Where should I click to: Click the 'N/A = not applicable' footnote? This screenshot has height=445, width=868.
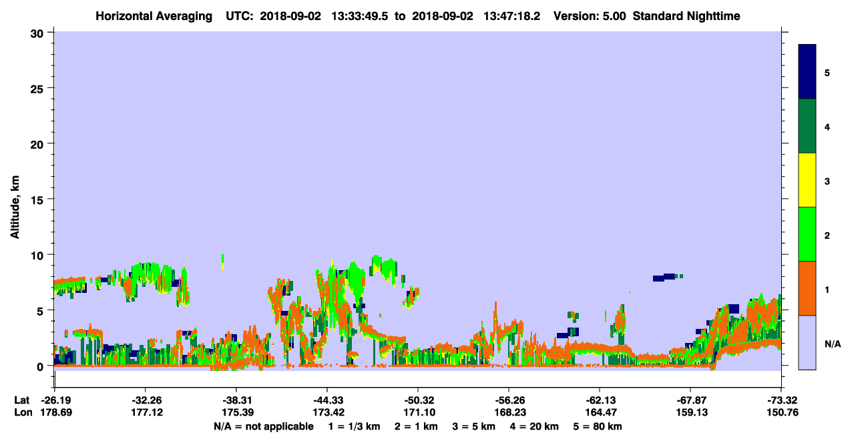pos(263,426)
